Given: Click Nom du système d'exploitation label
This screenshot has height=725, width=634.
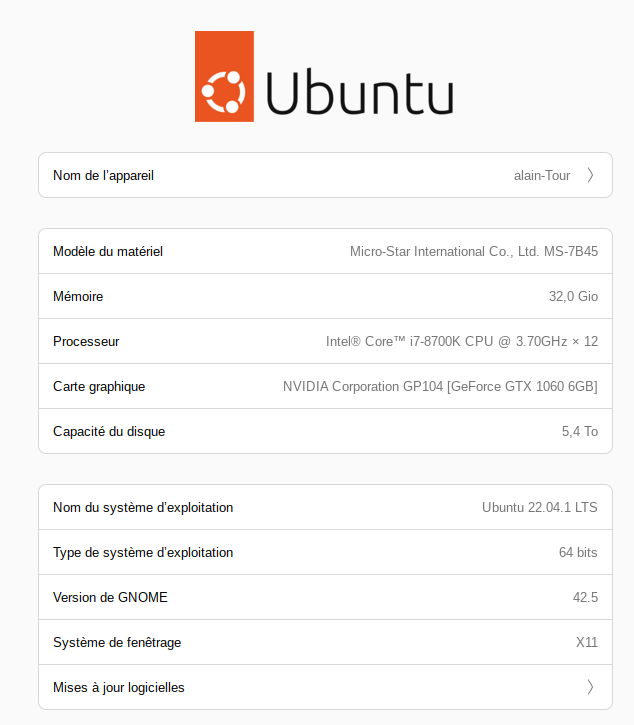Looking at the screenshot, I should pos(143,508).
